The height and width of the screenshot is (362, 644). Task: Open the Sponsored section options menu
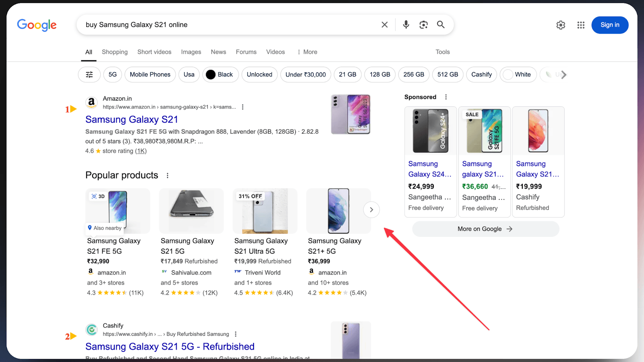446,97
